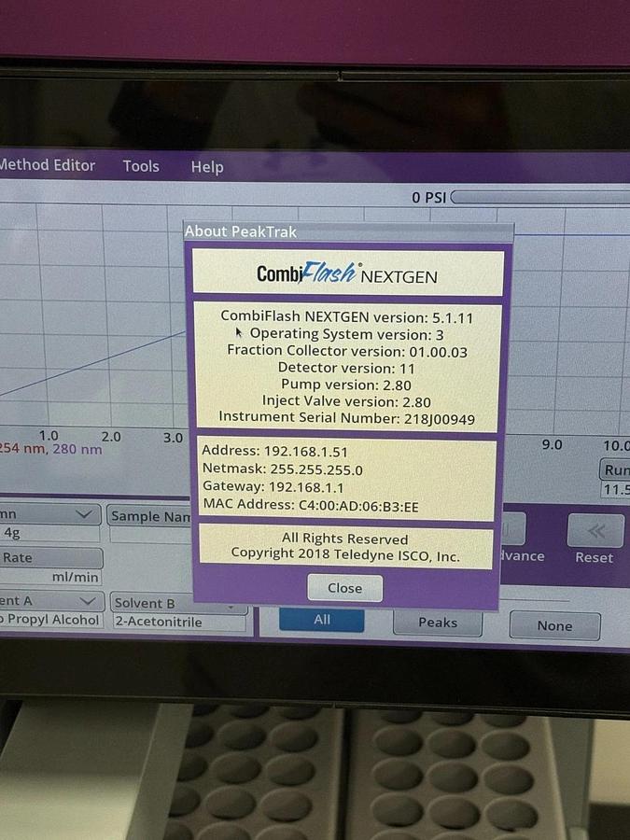Click the Propyl Alcohol solvent value
Screen dimensions: 630x840
pos(49,620)
